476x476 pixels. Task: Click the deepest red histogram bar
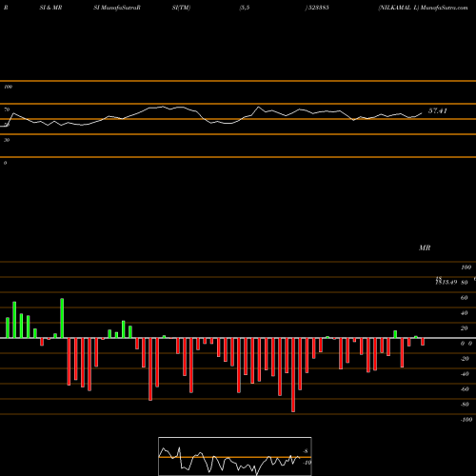point(293,375)
